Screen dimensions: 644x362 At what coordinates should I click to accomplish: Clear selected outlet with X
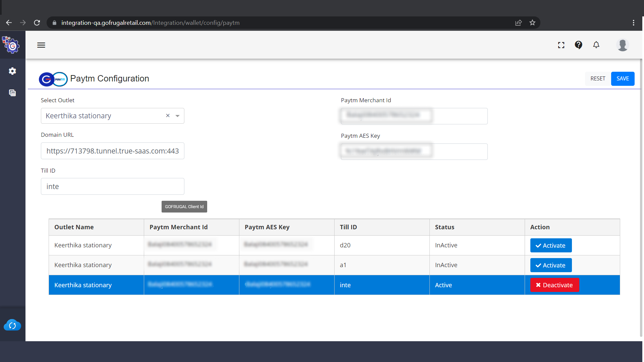168,116
